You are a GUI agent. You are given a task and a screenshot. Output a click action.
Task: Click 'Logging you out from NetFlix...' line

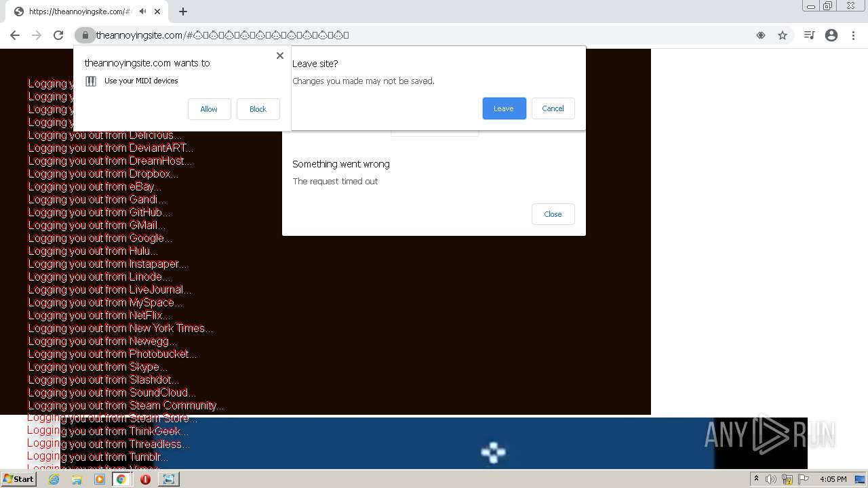click(x=99, y=315)
